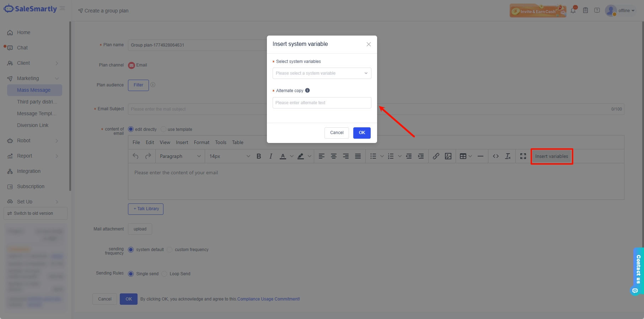Select the edit directly radio button
Viewport: 644px width, 319px height.
point(131,129)
